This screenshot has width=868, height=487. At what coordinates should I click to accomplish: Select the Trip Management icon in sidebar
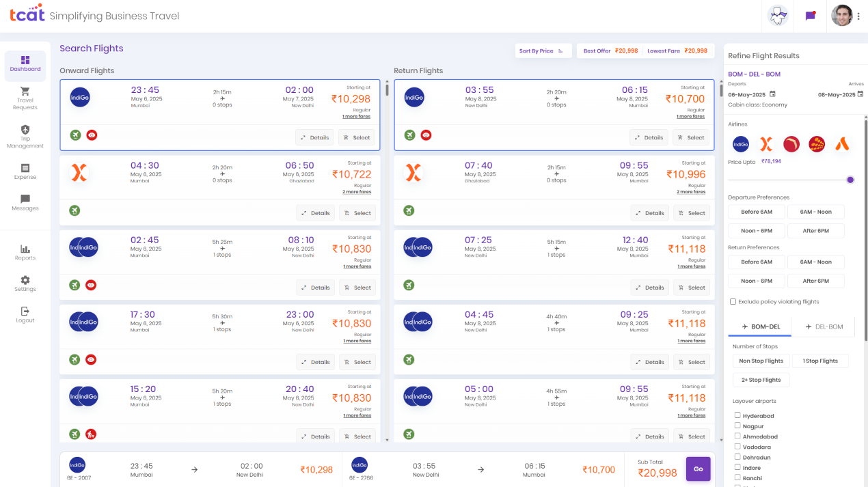tap(25, 135)
